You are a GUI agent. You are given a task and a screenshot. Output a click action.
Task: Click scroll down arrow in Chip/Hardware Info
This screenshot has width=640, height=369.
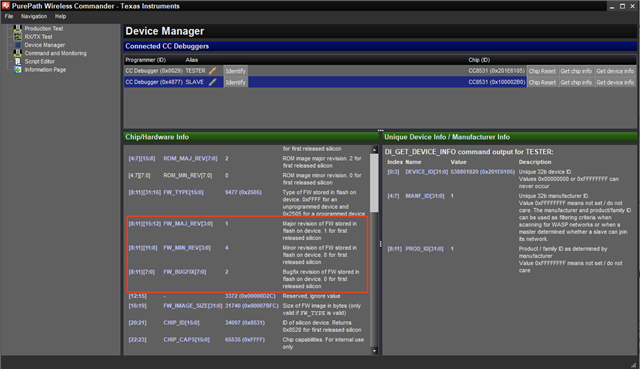tap(374, 351)
